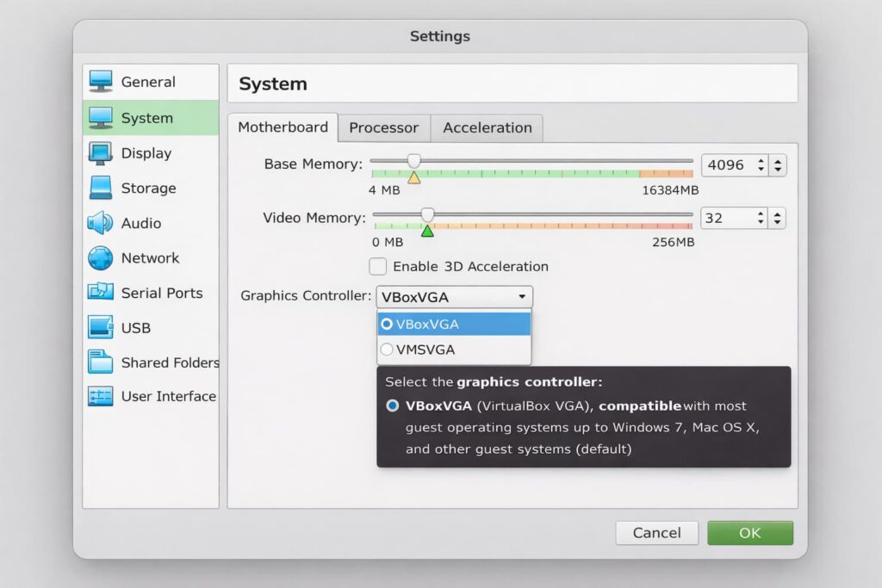The width and height of the screenshot is (882, 588).
Task: Select the Serial Ports icon
Action: tap(101, 293)
